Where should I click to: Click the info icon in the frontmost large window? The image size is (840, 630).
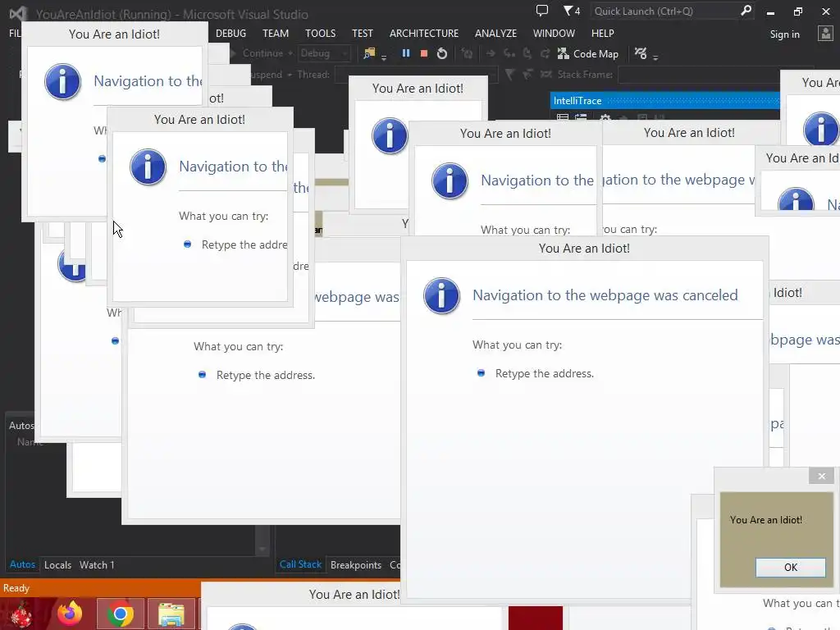[x=441, y=295]
